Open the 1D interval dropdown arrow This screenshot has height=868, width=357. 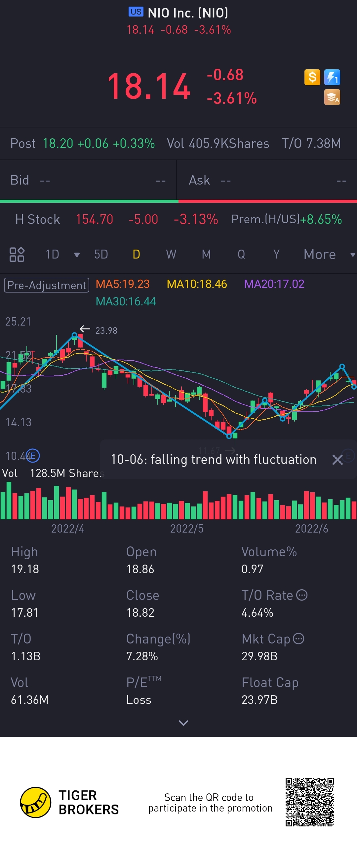tap(77, 255)
